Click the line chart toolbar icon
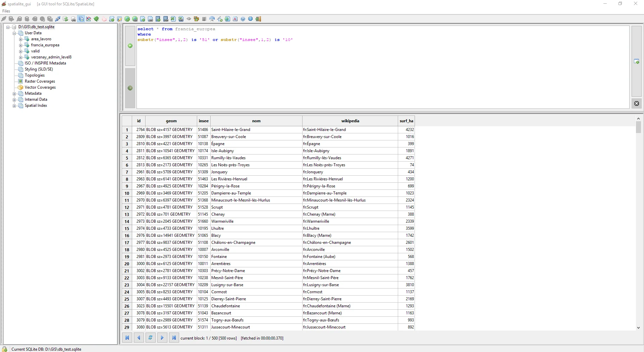The image size is (644, 352). point(89,19)
